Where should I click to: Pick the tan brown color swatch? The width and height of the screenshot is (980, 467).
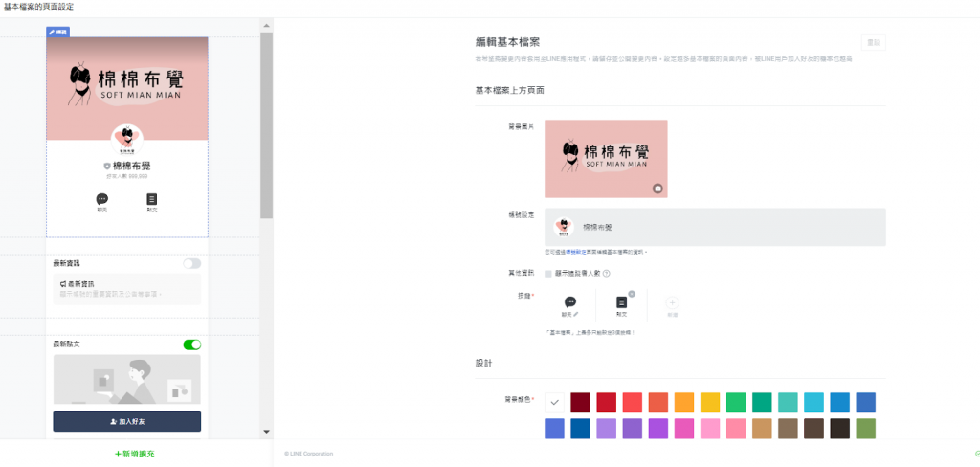pos(762,429)
